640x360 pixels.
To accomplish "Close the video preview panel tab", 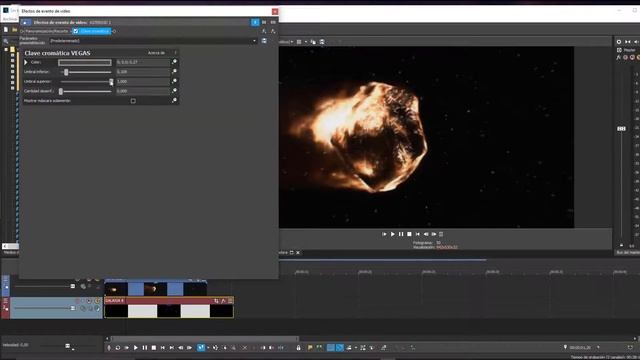I will click(298, 253).
